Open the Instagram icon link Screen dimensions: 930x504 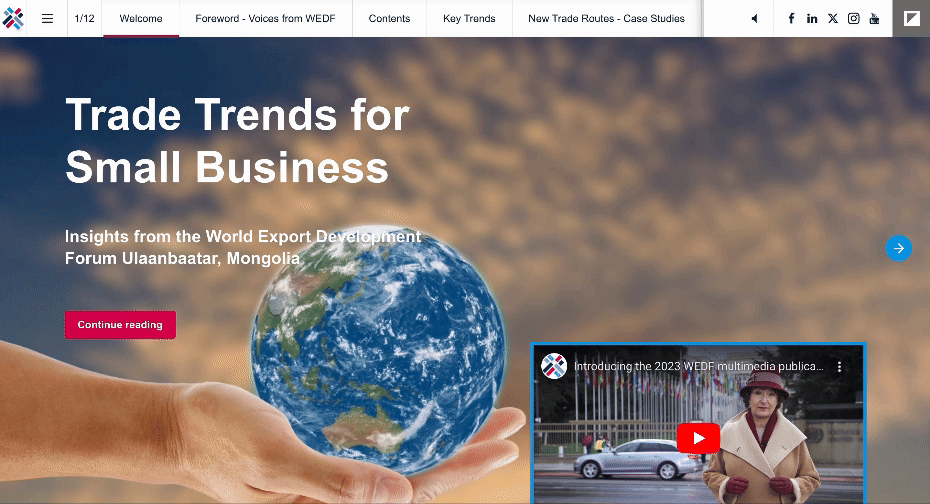tap(854, 18)
